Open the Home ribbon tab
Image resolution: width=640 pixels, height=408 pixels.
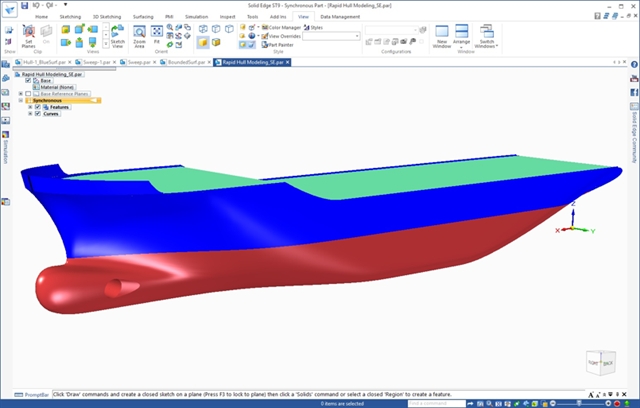tap(41, 17)
